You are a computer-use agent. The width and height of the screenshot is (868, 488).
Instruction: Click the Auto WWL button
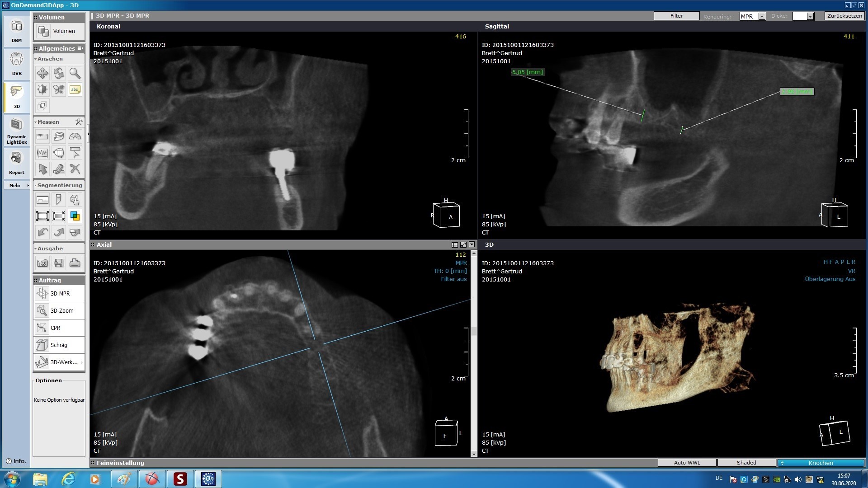[687, 463]
